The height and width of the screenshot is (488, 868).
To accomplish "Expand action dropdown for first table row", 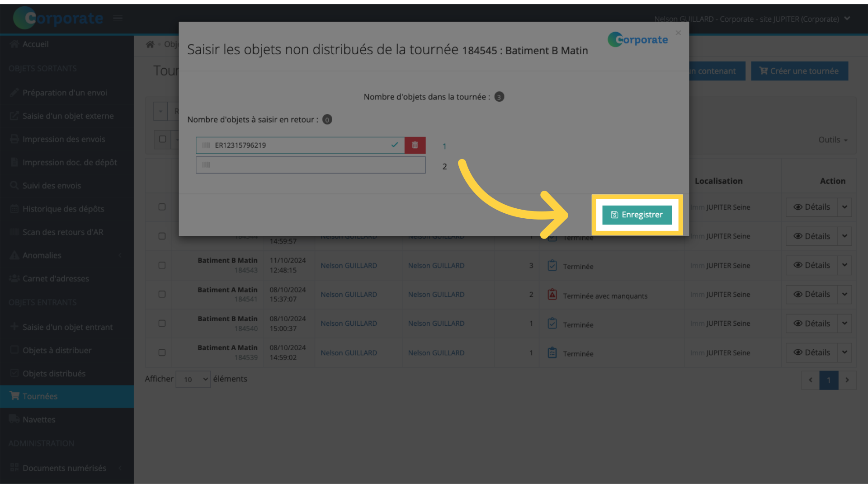I will [844, 207].
